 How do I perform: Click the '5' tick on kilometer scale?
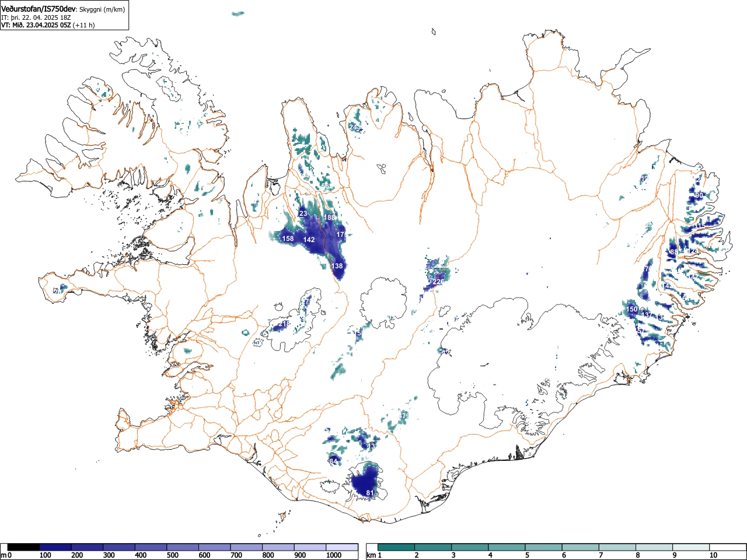(526, 555)
